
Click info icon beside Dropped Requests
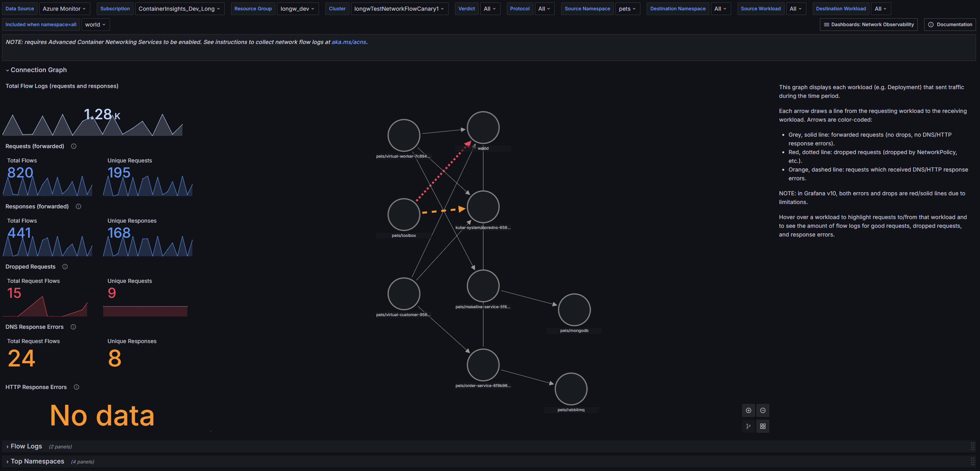(65, 267)
